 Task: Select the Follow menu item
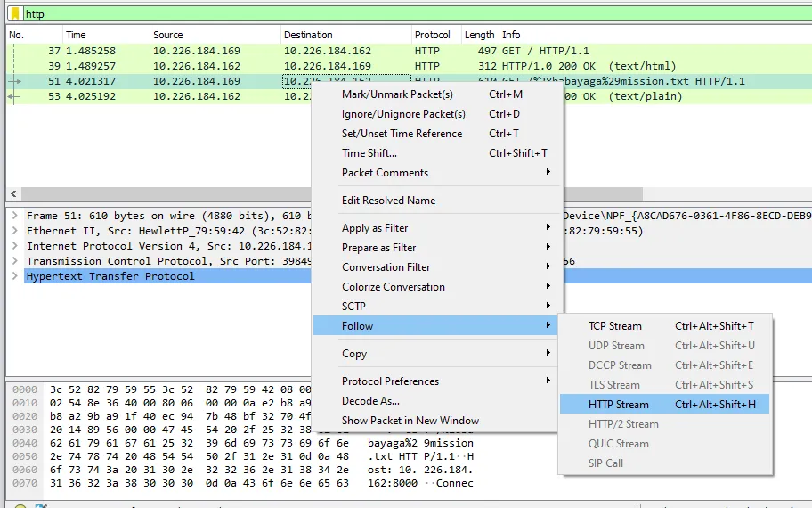436,326
